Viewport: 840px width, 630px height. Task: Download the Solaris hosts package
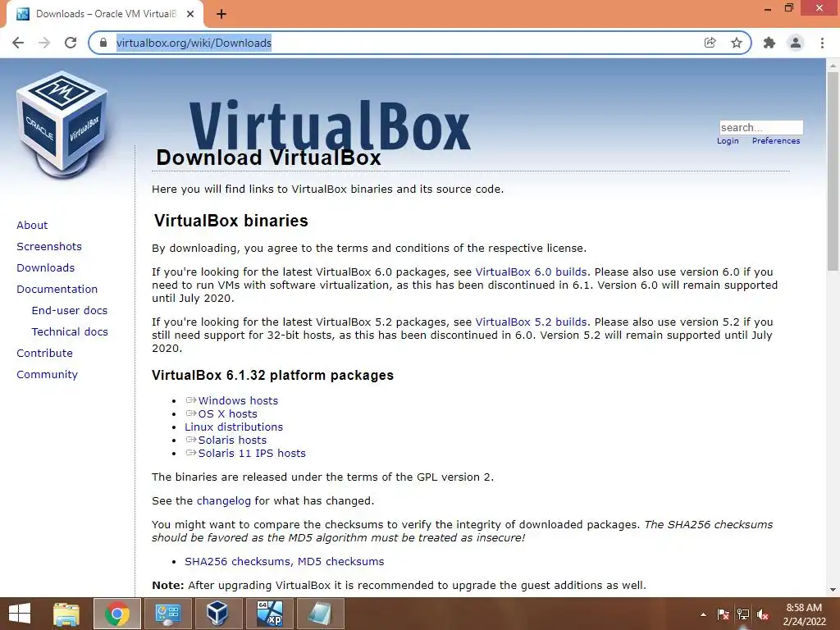232,441
